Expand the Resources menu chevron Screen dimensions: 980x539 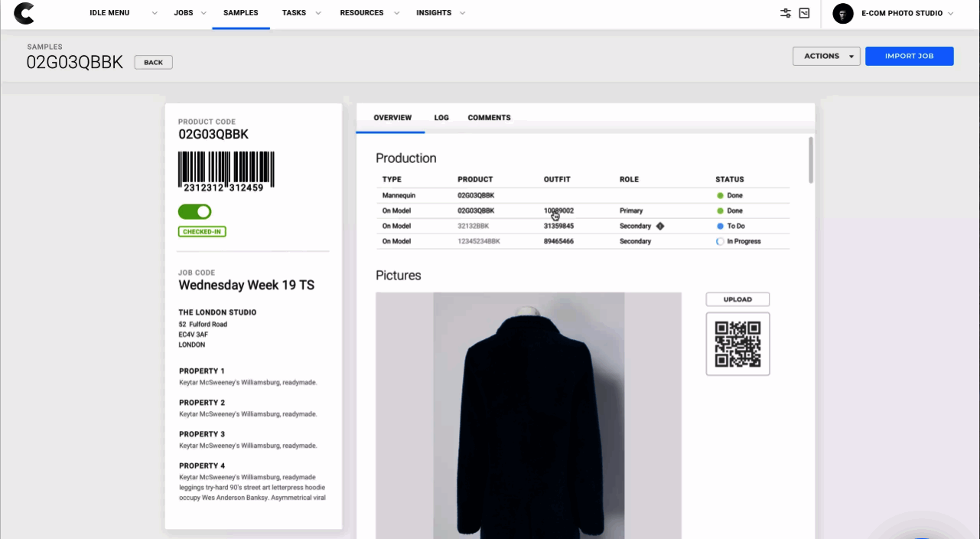[396, 13]
